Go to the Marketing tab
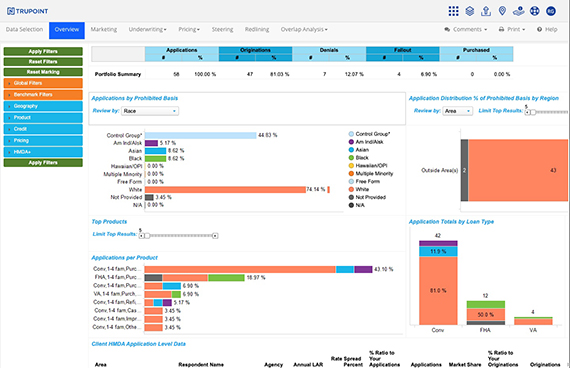Viewport: 570px width, 368px height. click(104, 29)
